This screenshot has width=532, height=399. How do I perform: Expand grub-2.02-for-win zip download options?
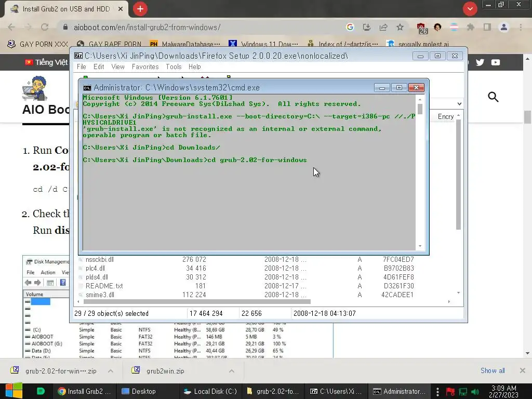tap(111, 371)
